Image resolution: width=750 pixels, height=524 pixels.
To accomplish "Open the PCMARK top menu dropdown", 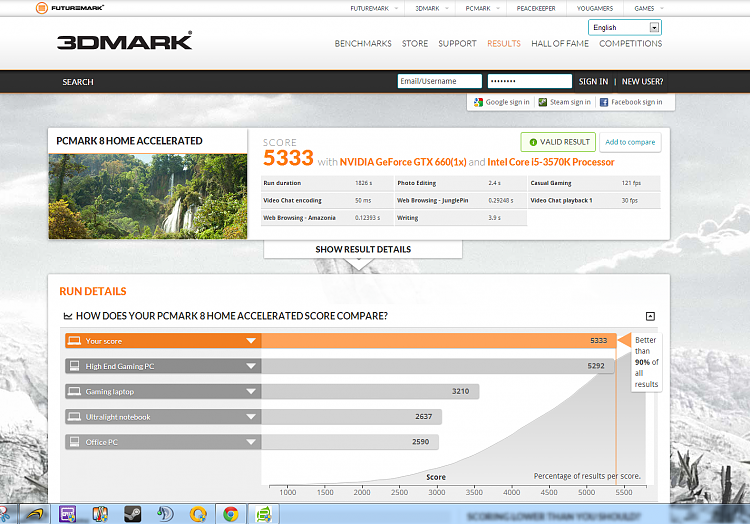I will point(482,8).
